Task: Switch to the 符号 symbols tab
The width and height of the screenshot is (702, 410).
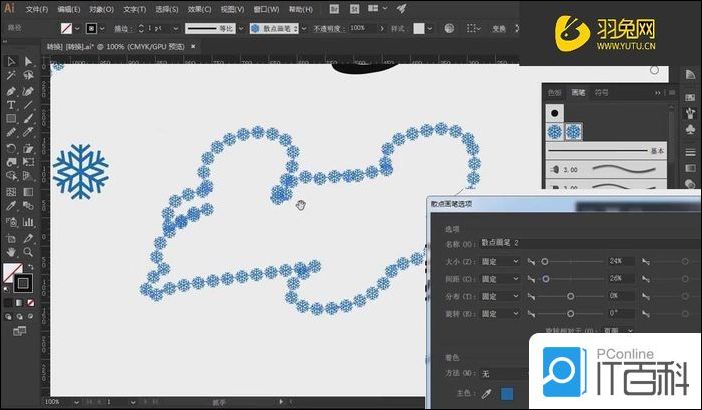Action: click(601, 92)
